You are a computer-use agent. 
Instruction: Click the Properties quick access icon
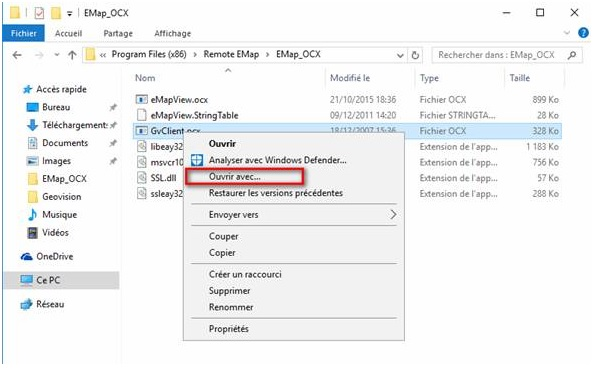[x=39, y=13]
